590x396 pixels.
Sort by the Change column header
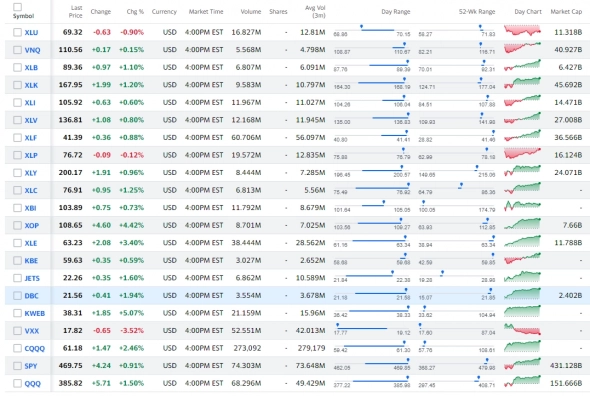[x=101, y=12]
